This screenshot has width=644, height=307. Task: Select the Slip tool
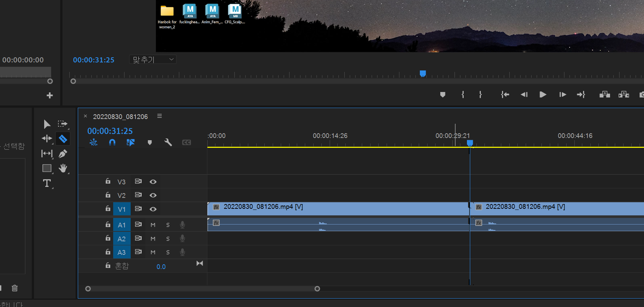pos(47,153)
